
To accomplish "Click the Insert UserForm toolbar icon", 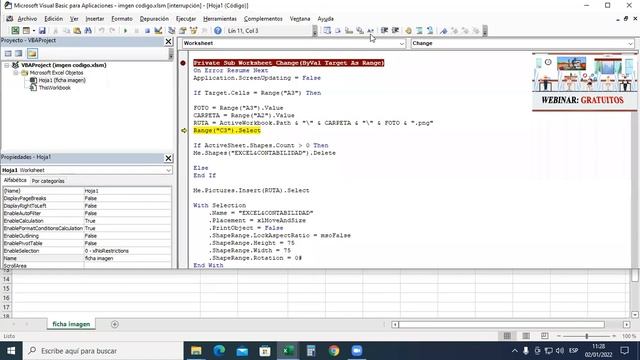I will click(26, 31).
